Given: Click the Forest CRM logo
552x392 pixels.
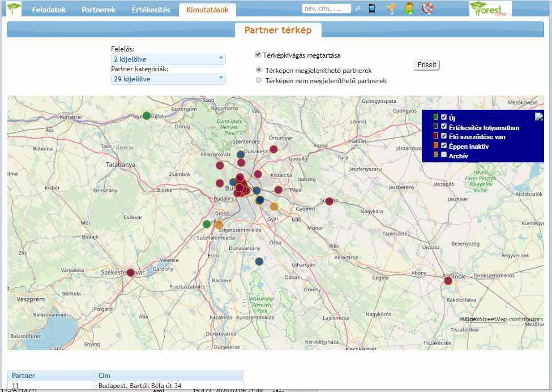Looking at the screenshot, I should click(490, 8).
